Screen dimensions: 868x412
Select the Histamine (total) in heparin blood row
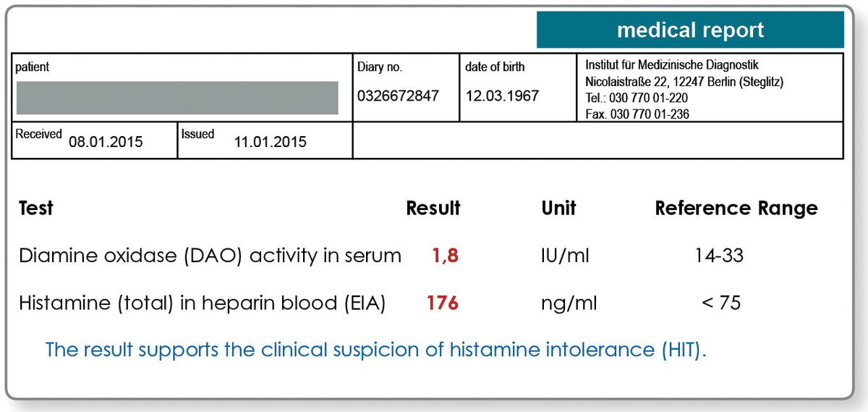[202, 303]
